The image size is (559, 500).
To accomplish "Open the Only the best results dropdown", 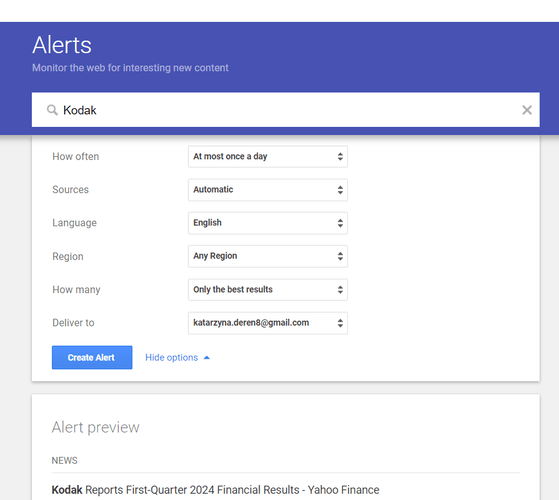I will click(268, 290).
